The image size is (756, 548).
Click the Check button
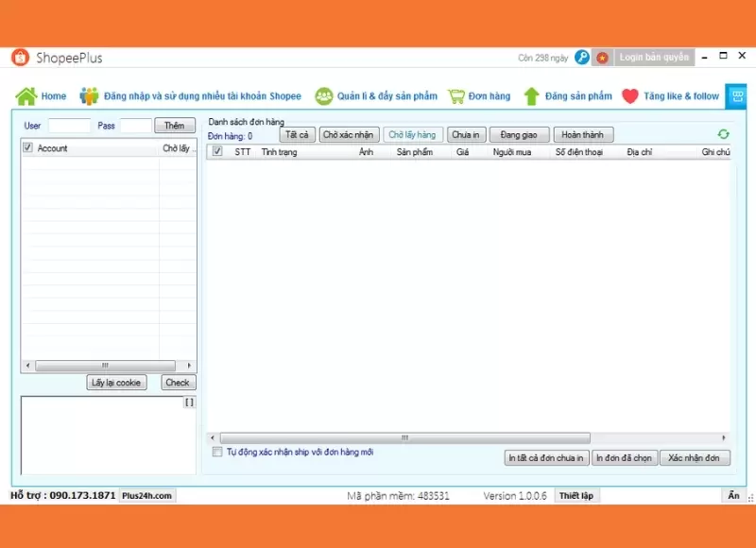pos(178,383)
